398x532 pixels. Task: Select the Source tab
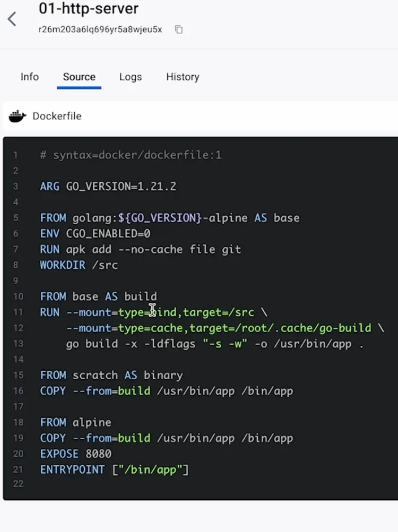pyautogui.click(x=79, y=76)
